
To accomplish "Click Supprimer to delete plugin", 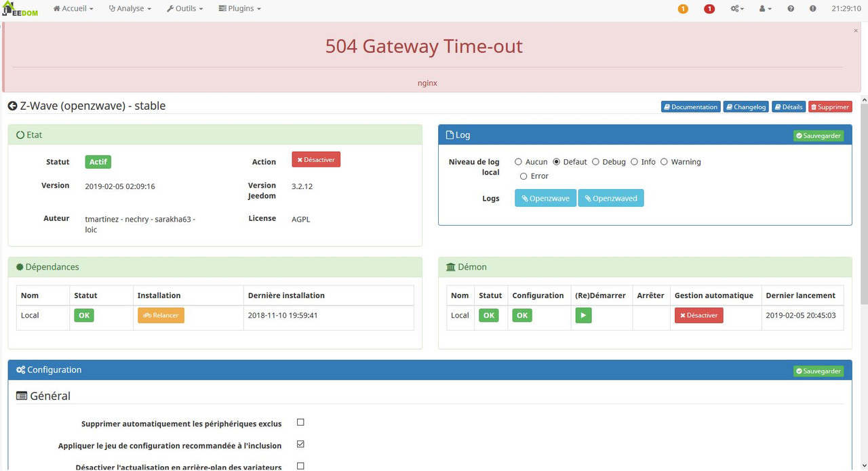I will [x=830, y=107].
